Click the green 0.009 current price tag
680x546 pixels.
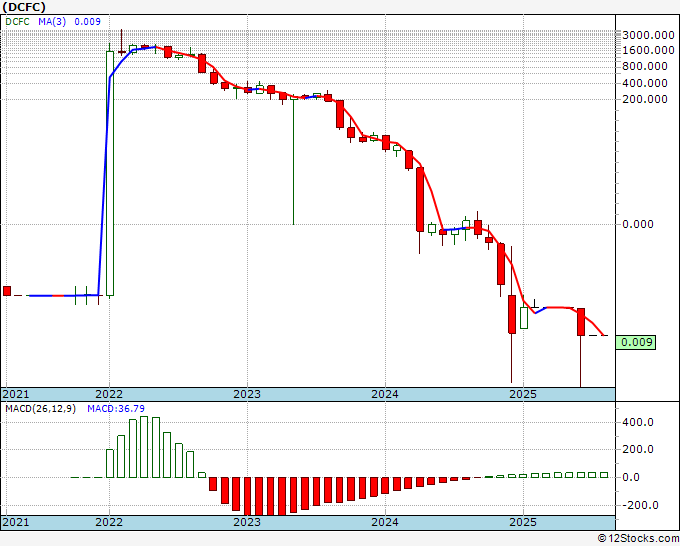[636, 342]
